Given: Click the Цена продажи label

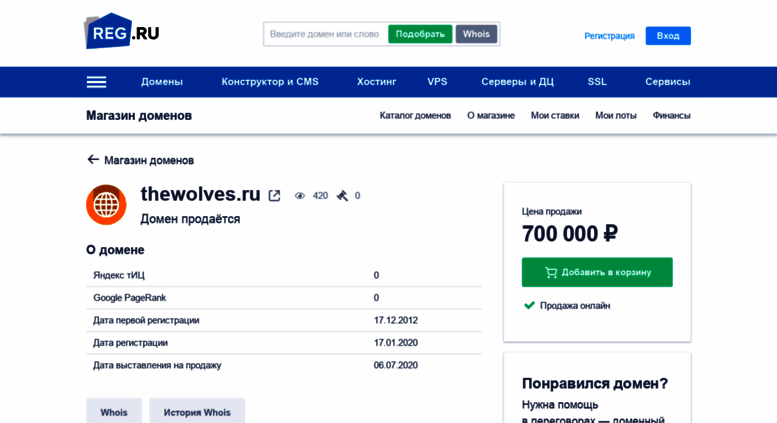Looking at the screenshot, I should [x=552, y=212].
